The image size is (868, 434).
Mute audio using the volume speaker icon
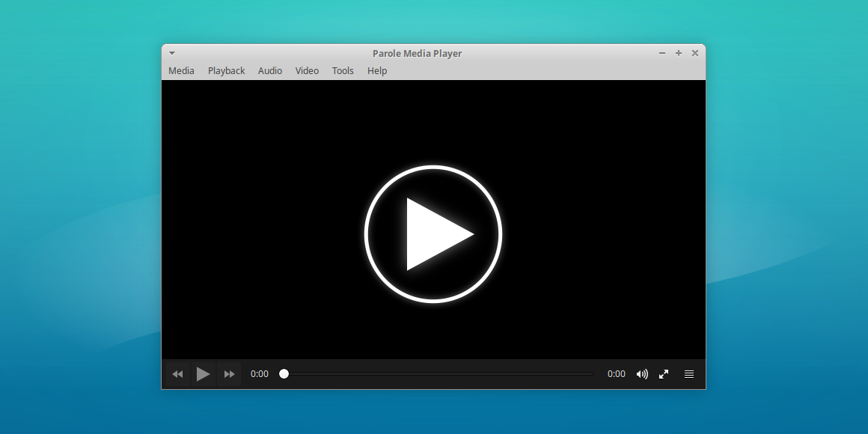[x=642, y=374]
